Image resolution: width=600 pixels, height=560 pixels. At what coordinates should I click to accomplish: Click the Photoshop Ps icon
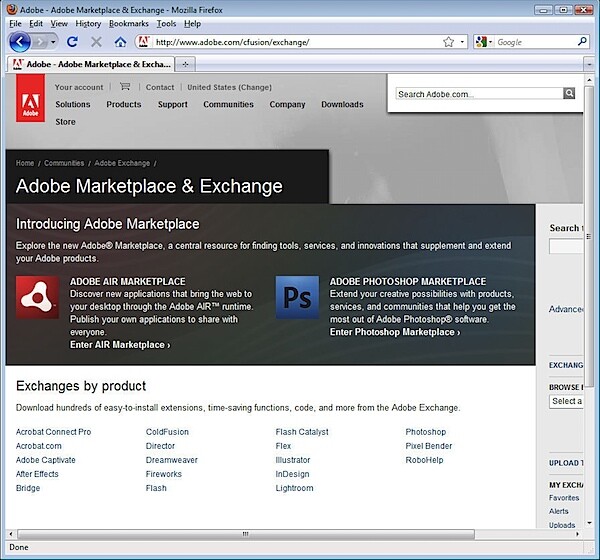297,297
